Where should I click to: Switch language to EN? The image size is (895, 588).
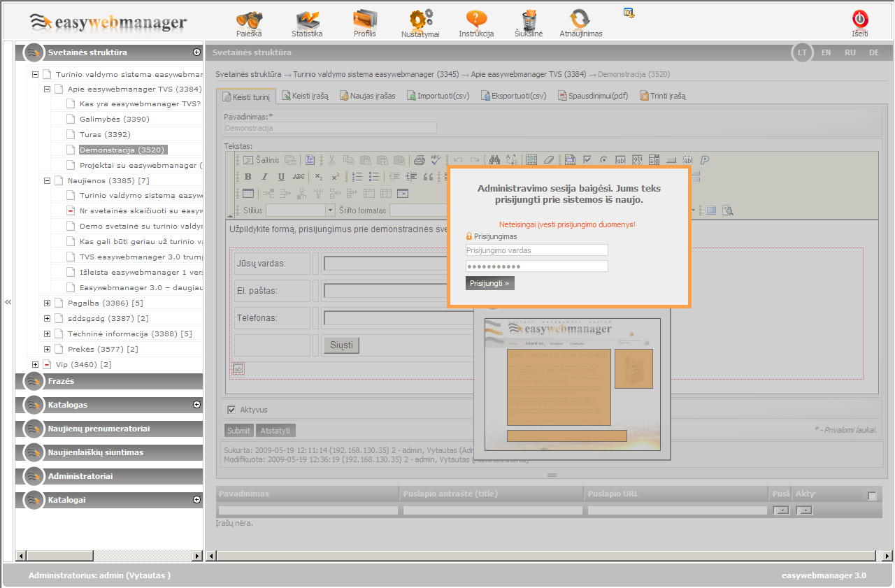[826, 52]
